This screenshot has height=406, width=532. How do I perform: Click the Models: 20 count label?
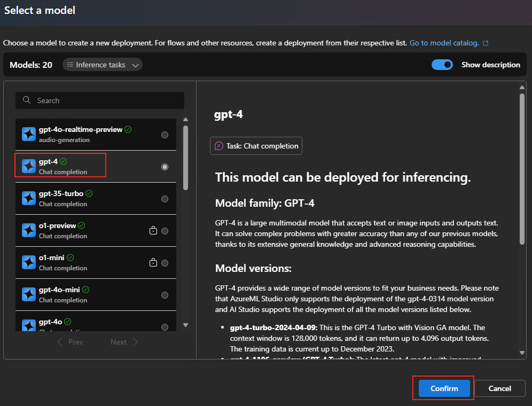[31, 65]
